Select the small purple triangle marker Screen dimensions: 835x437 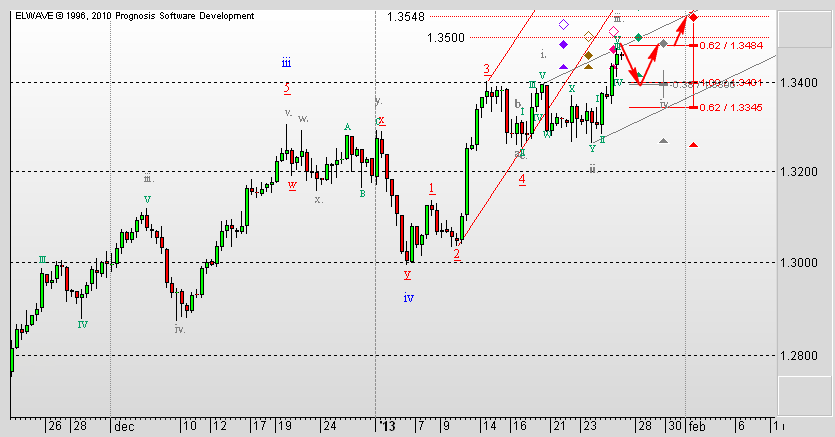coord(564,67)
